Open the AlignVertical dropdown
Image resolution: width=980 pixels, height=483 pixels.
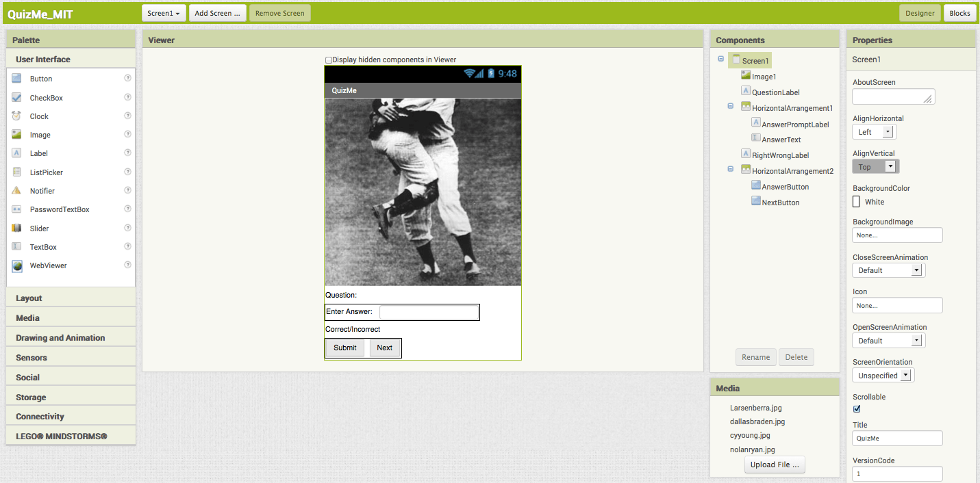point(875,166)
